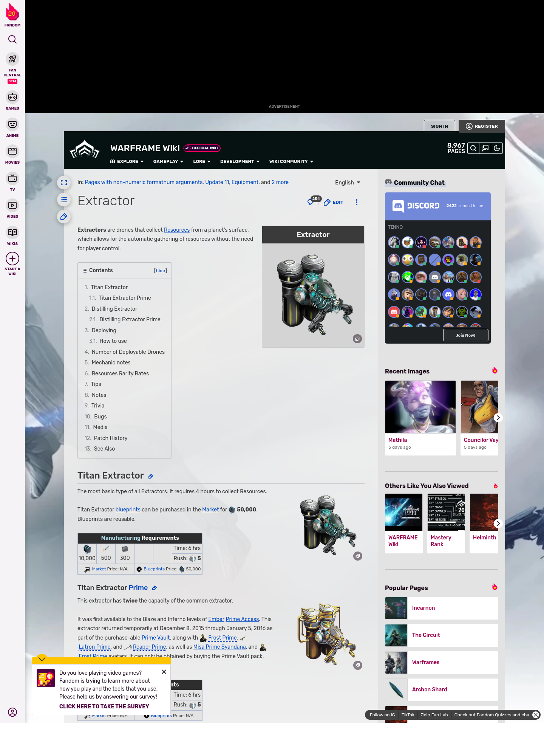
Task: Close the Fandom survey popup
Action: [x=164, y=672]
